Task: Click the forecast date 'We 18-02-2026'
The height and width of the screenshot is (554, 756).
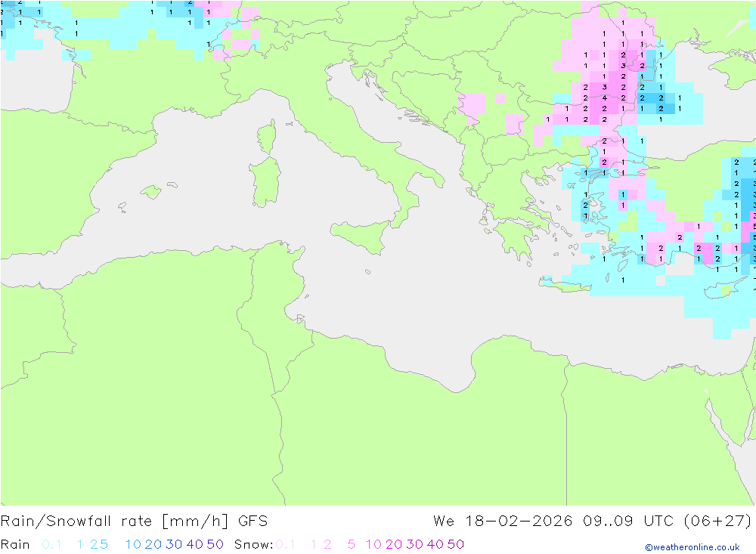Action: (x=503, y=522)
